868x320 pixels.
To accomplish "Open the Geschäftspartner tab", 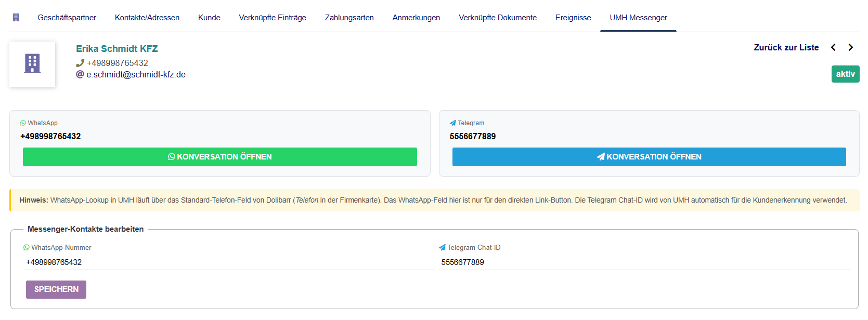I will coord(67,18).
